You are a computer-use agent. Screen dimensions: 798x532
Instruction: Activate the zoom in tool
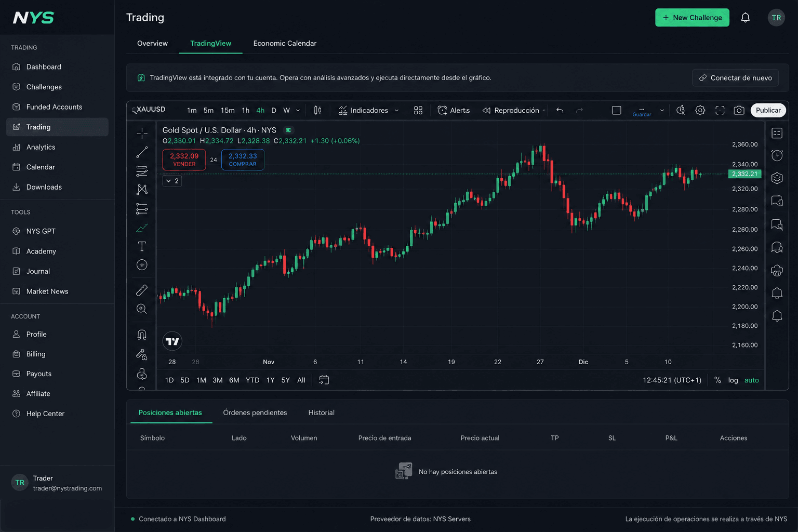tap(142, 309)
